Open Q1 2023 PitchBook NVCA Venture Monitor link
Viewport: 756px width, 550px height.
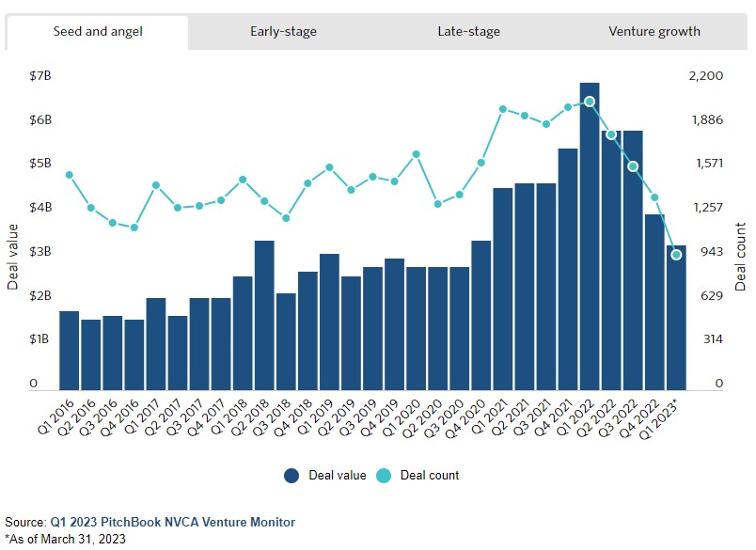[x=173, y=523]
